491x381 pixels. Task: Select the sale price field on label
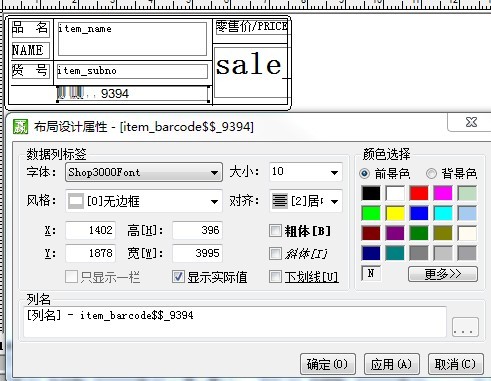coord(251,72)
